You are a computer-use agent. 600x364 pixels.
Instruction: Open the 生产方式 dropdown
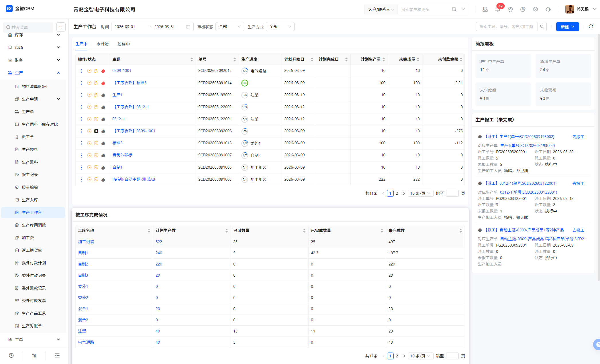click(x=280, y=27)
